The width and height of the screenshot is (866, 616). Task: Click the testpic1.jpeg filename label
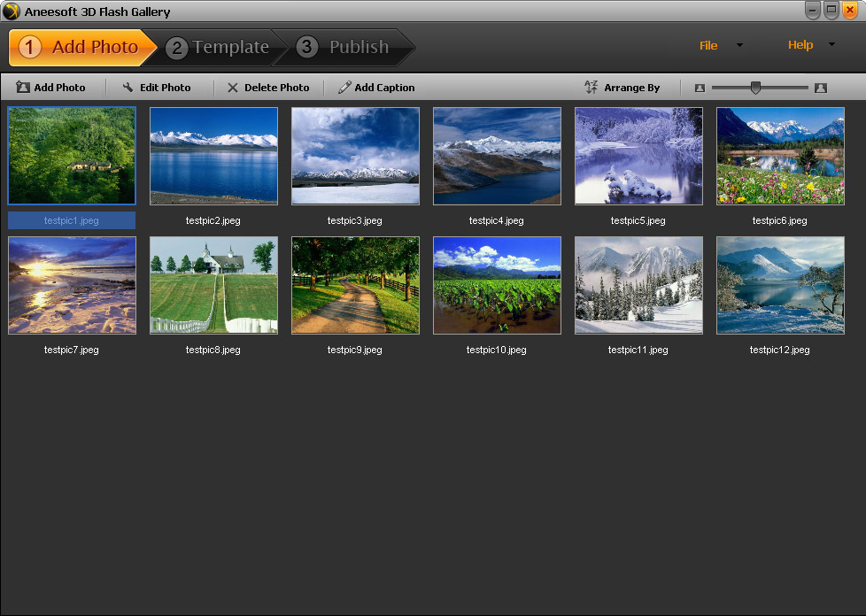click(x=72, y=220)
